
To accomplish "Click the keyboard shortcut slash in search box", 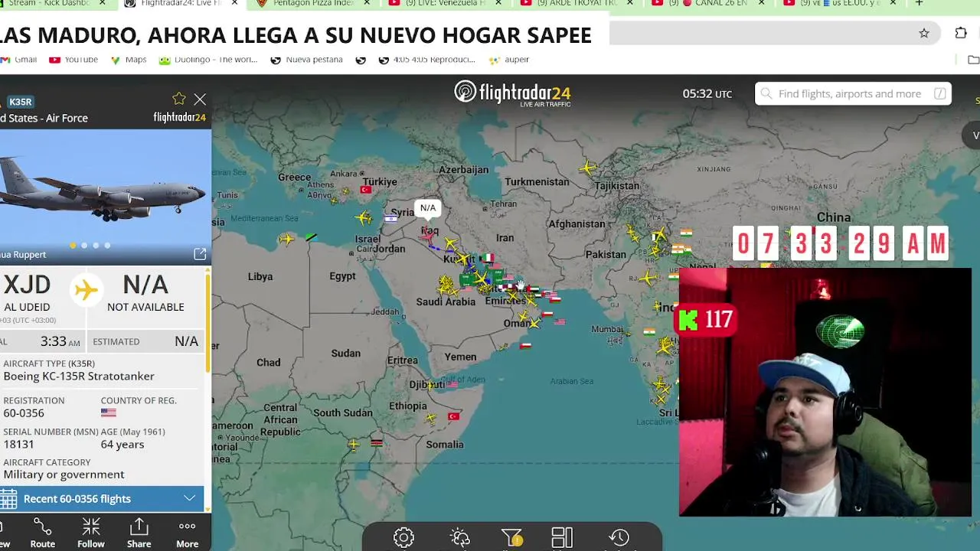I will pyautogui.click(x=939, y=93).
